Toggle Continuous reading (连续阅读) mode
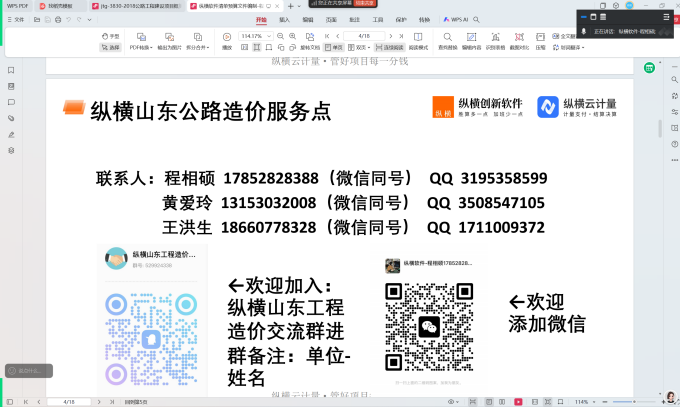680x407 pixels. [x=389, y=47]
